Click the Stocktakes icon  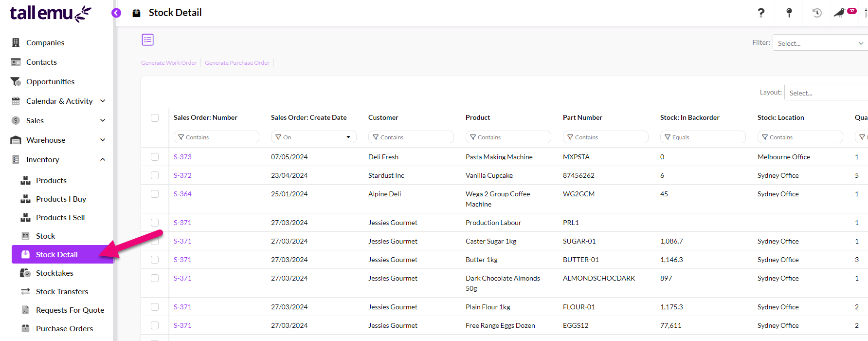pos(25,273)
